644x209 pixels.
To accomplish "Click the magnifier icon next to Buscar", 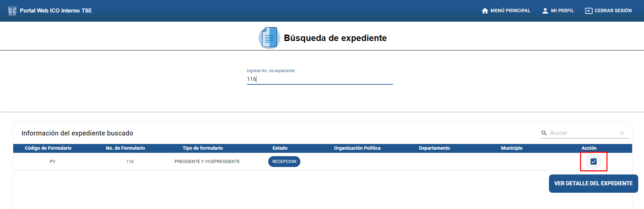I will tap(544, 133).
